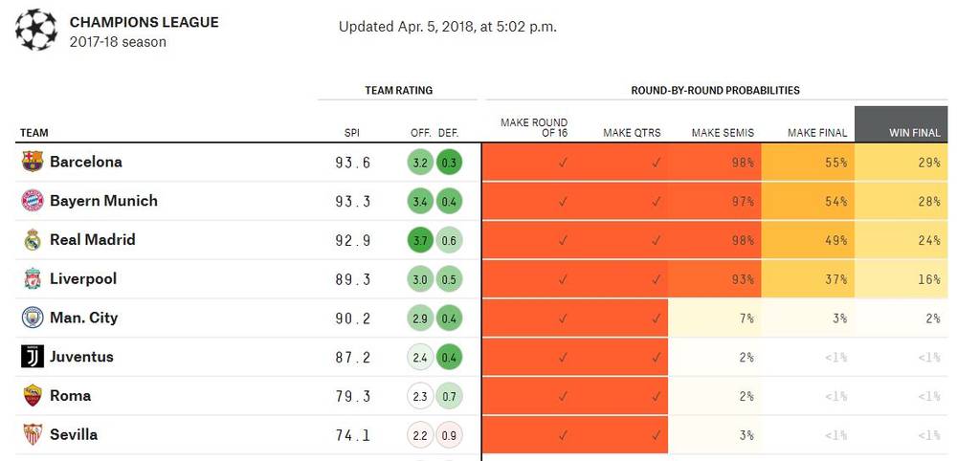
Task: Click the Roma club crest
Action: (x=33, y=396)
